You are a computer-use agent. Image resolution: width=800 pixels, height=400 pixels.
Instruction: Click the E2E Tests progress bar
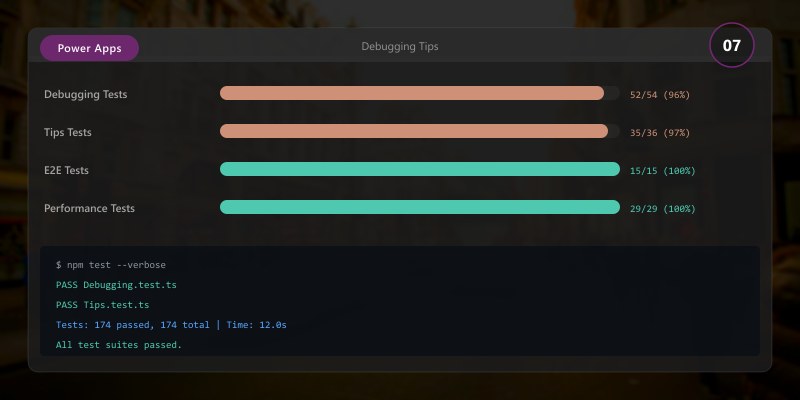coord(420,169)
